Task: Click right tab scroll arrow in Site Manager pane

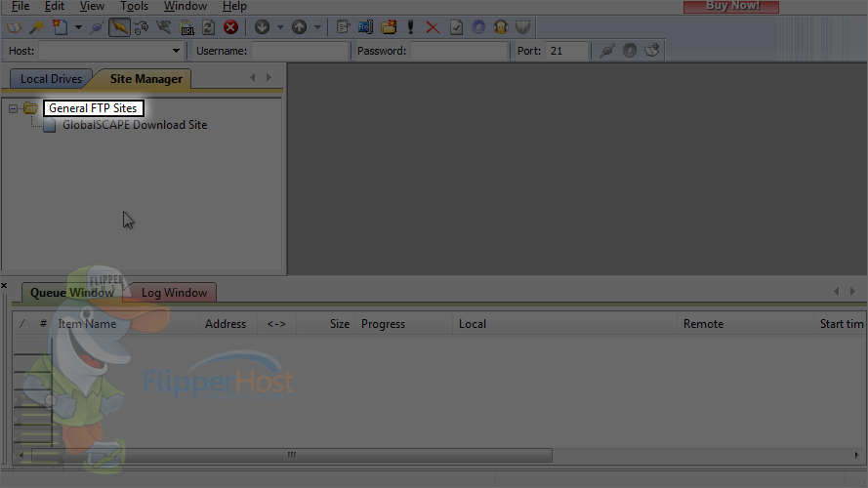Action: point(269,78)
